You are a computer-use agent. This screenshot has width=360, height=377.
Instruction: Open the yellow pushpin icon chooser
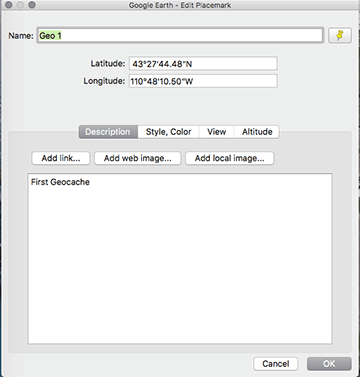pyautogui.click(x=340, y=35)
